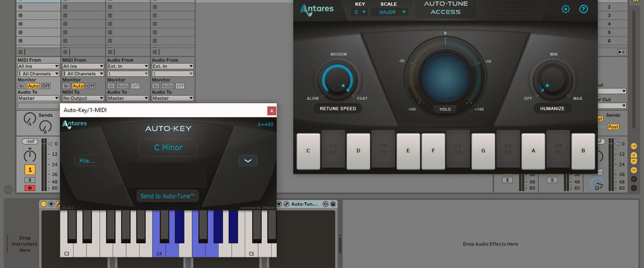The width and height of the screenshot is (644, 268).
Task: Toggle the A note key in Auto-Tune Access
Action: pyautogui.click(x=533, y=151)
